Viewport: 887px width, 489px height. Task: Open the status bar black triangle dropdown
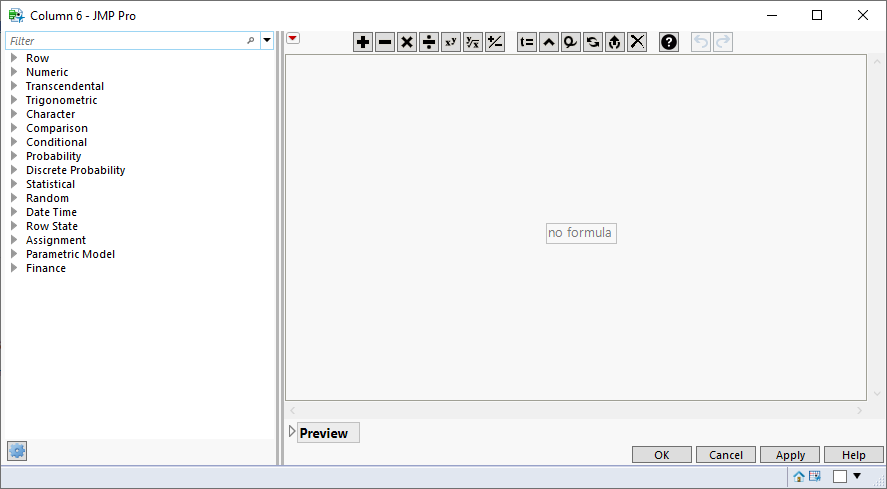pos(857,476)
